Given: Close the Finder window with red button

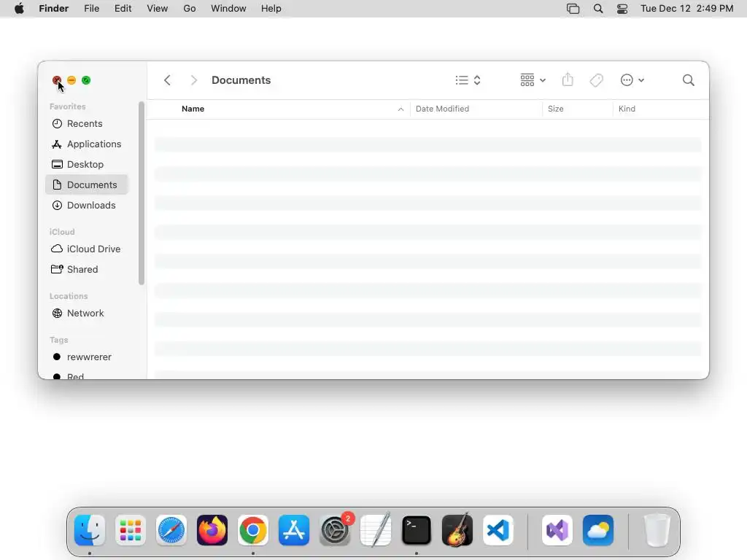Looking at the screenshot, I should (57, 80).
